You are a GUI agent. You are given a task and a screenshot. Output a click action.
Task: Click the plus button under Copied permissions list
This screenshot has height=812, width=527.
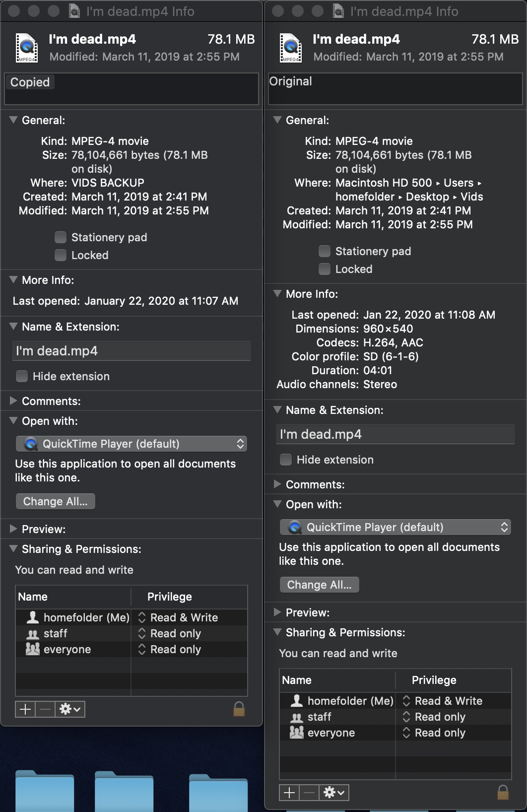[25, 709]
